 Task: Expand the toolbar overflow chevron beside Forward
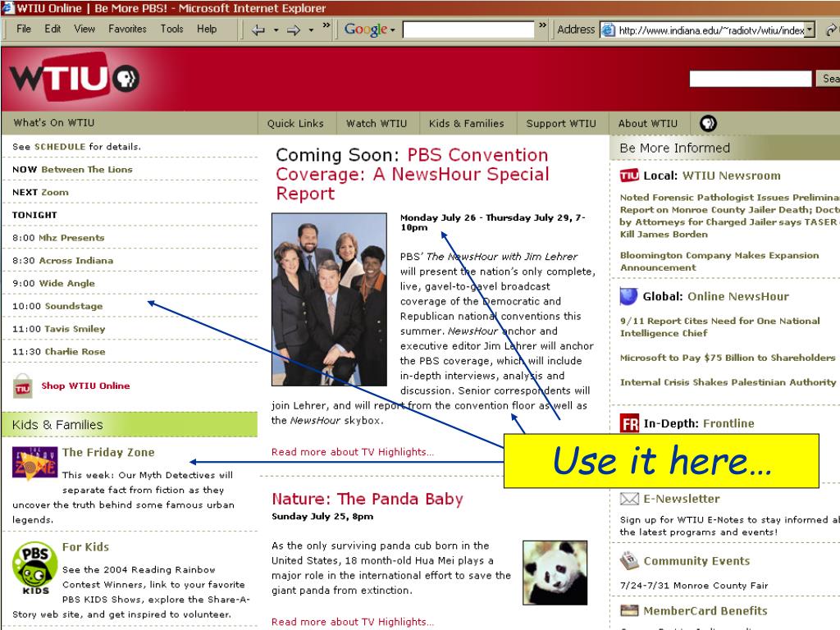pos(326,25)
